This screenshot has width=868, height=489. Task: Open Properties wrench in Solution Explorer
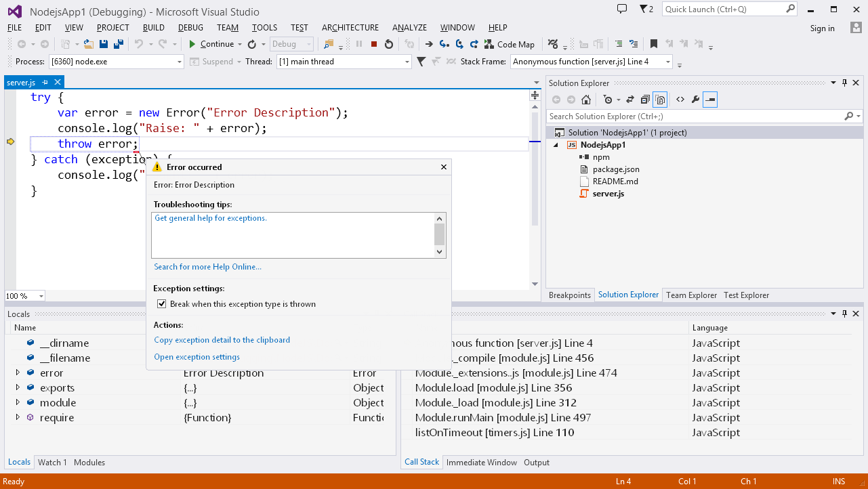(x=695, y=100)
